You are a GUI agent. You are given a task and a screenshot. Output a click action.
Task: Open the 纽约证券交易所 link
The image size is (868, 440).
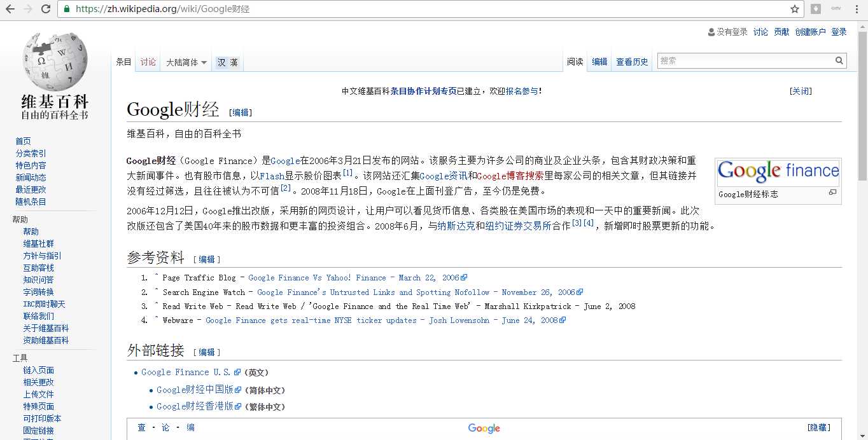pos(518,226)
